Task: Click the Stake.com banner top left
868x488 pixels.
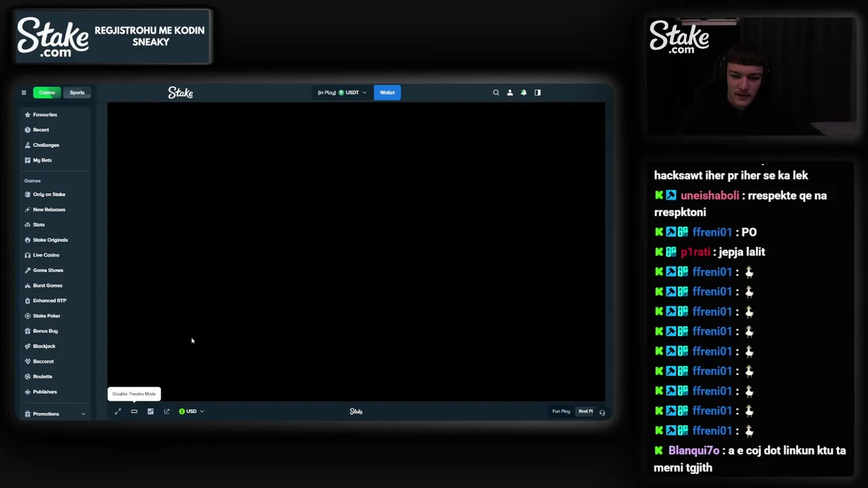Action: 113,37
